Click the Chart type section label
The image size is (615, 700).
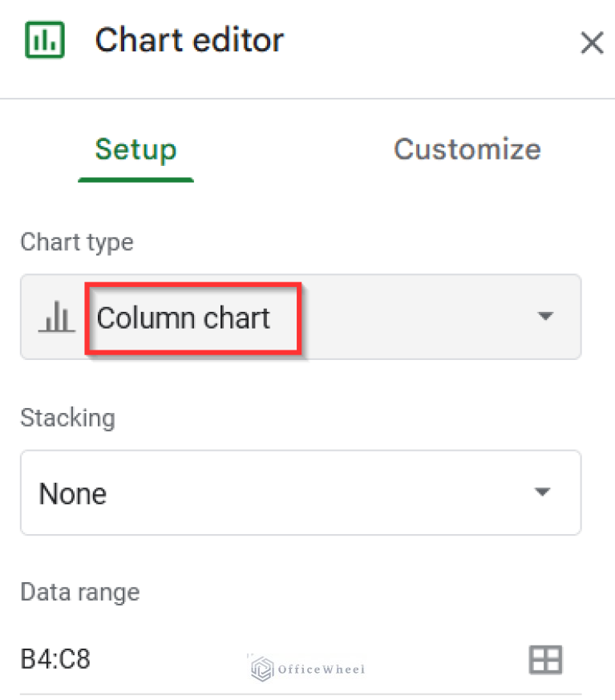(x=76, y=242)
